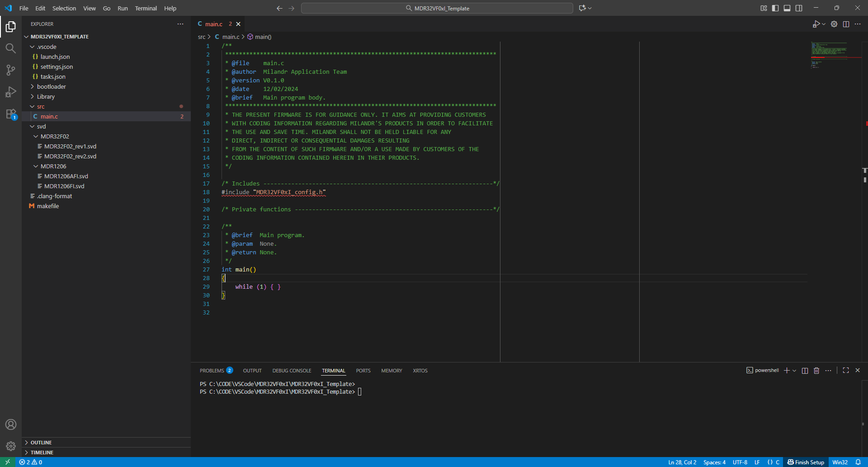Click the Accounts icon

(x=10, y=424)
